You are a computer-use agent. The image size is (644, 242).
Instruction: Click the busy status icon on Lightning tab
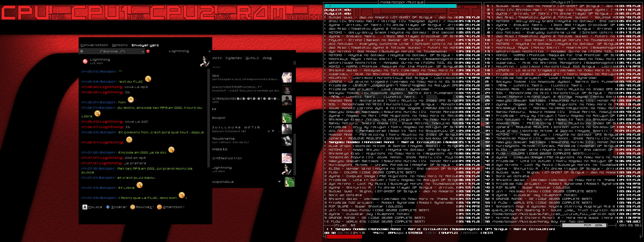tap(148, 51)
